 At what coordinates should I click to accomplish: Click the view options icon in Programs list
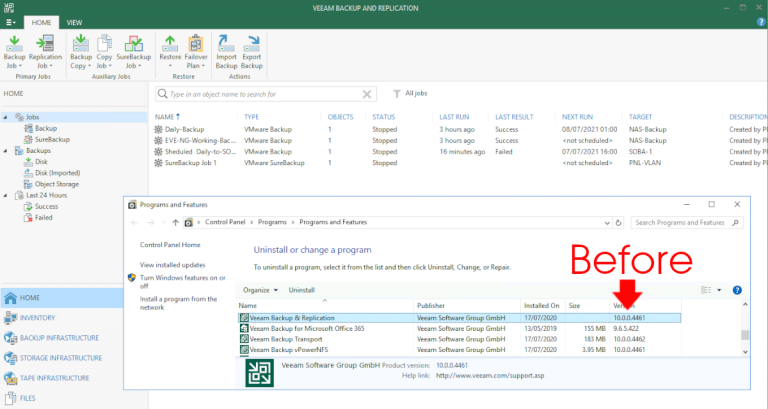point(706,290)
